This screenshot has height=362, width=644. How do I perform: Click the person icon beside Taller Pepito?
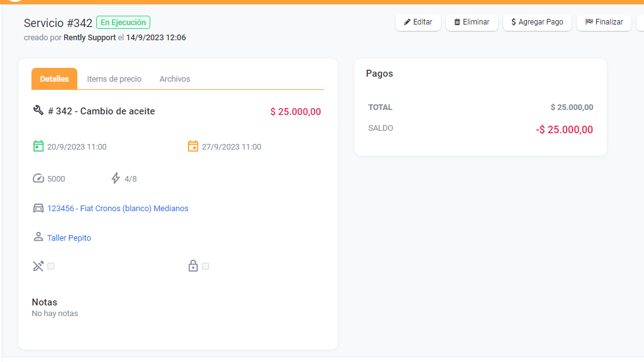[x=38, y=238]
